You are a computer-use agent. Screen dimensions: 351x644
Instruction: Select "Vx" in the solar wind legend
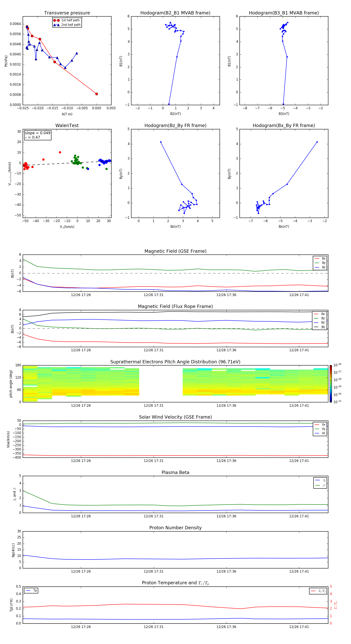pos(320,424)
